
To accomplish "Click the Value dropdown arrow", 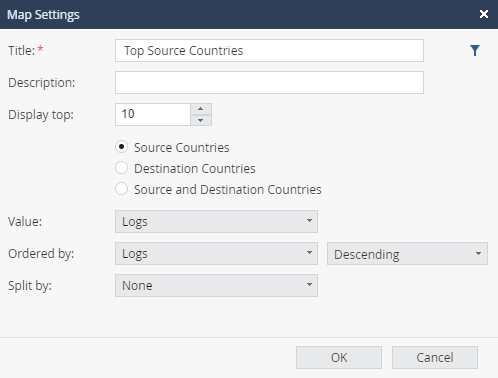I will (309, 220).
